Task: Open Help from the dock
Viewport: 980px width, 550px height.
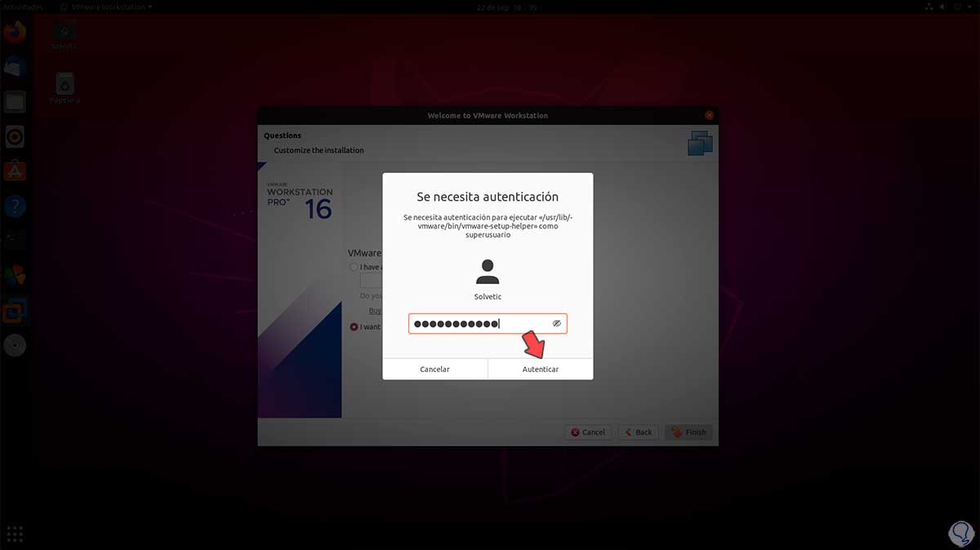Action: click(15, 206)
